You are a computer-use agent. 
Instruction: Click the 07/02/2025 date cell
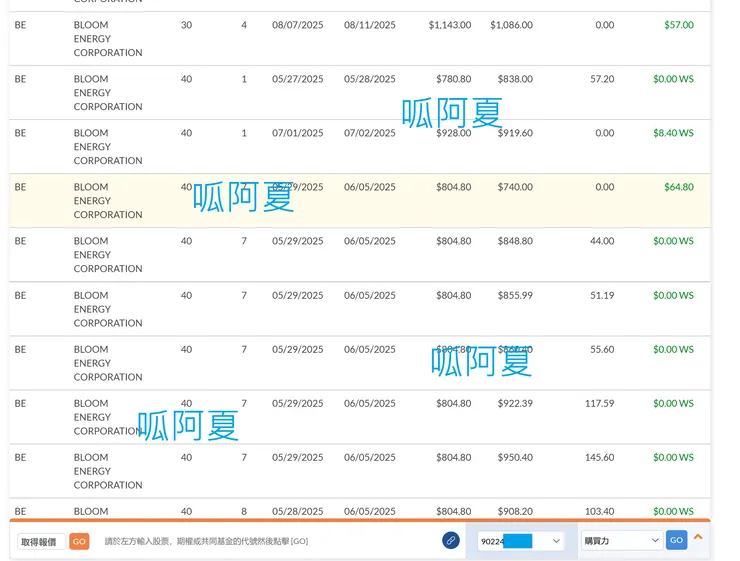pyautogui.click(x=370, y=133)
